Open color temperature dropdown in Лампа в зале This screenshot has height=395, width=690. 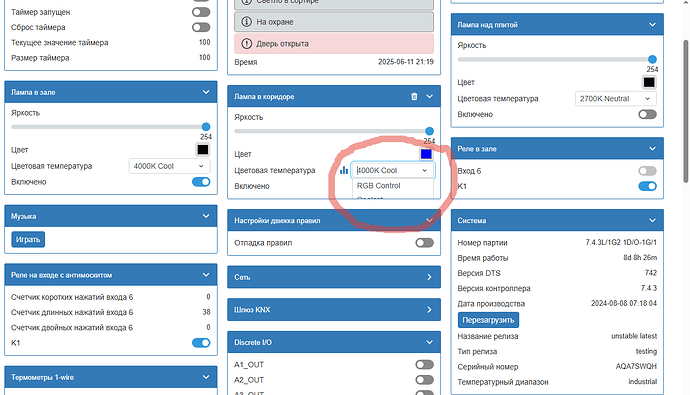pos(169,166)
